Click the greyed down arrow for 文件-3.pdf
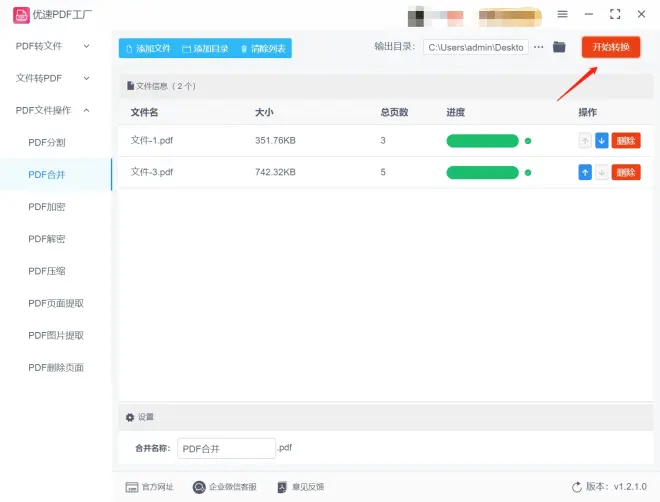This screenshot has width=660, height=502. coord(601,172)
